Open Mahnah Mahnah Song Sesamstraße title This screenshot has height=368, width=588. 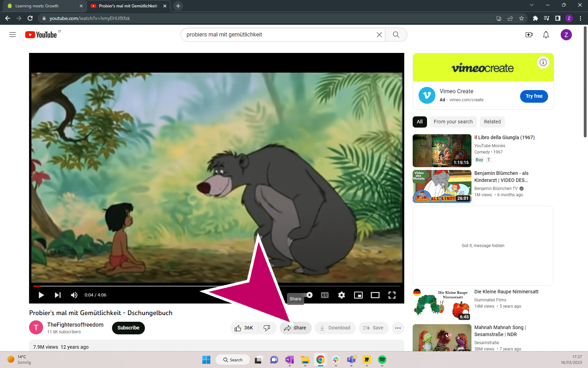click(x=500, y=331)
